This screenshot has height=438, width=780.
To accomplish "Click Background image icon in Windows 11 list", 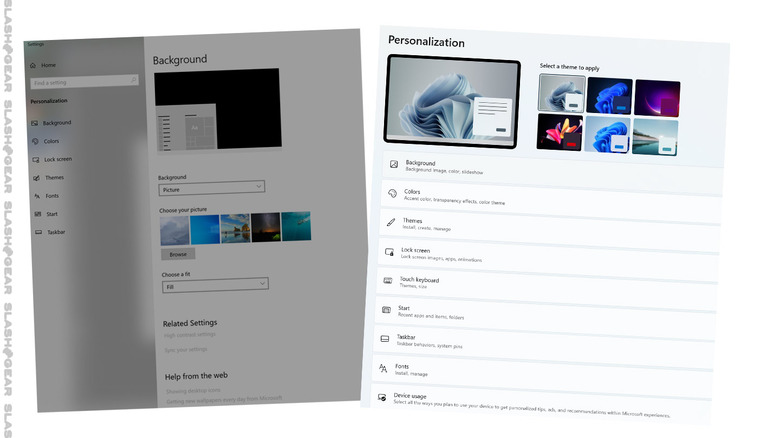I will [394, 164].
